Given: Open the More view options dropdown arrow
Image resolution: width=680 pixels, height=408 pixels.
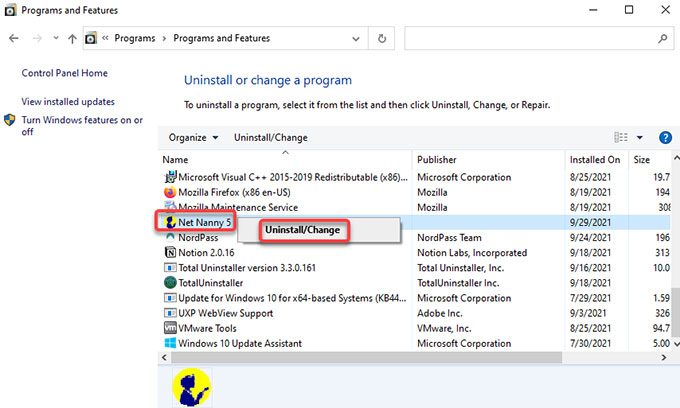Looking at the screenshot, I should [640, 137].
